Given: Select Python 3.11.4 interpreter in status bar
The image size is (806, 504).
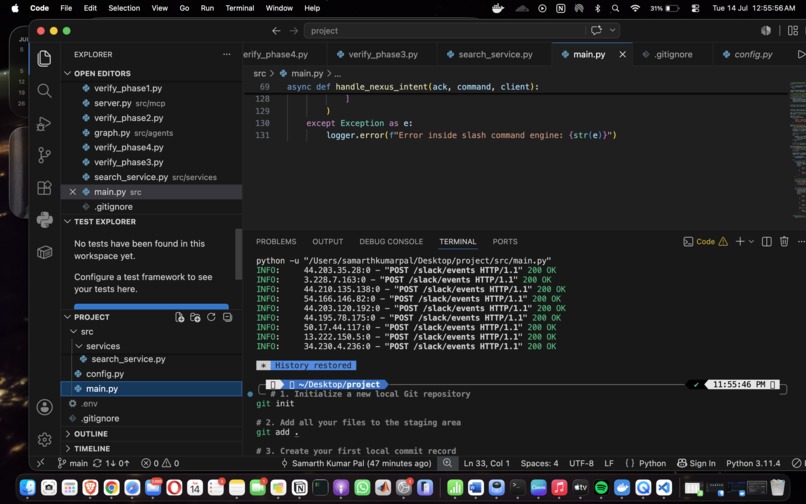Looking at the screenshot, I should pyautogui.click(x=753, y=463).
